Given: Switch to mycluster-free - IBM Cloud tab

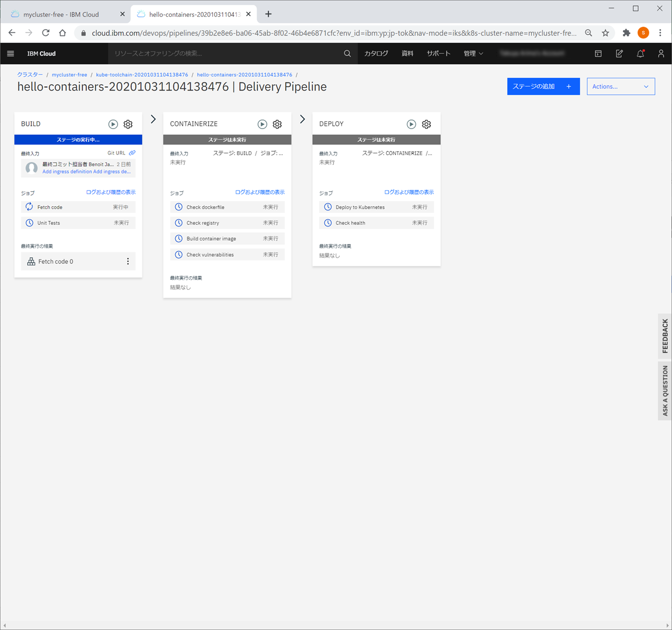Looking at the screenshot, I should click(61, 14).
